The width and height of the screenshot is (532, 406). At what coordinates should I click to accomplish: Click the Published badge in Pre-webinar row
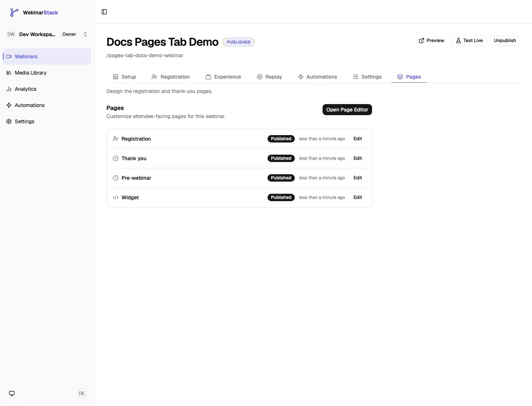pos(281,178)
